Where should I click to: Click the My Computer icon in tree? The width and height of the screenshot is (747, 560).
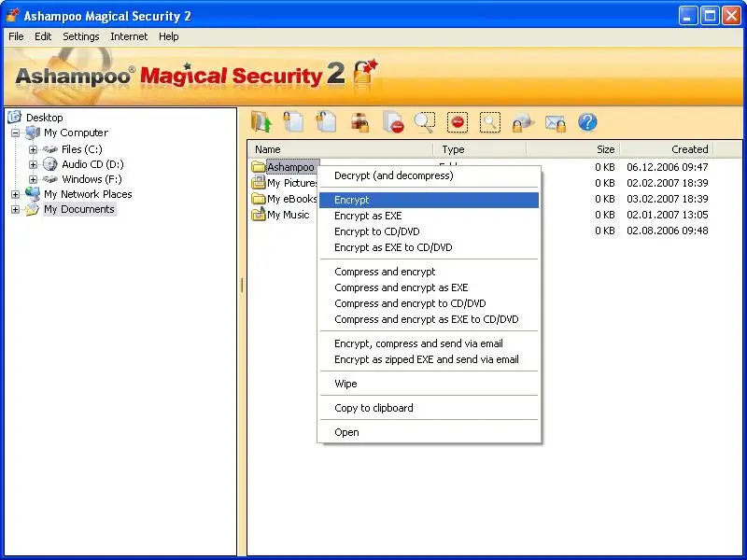(33, 133)
